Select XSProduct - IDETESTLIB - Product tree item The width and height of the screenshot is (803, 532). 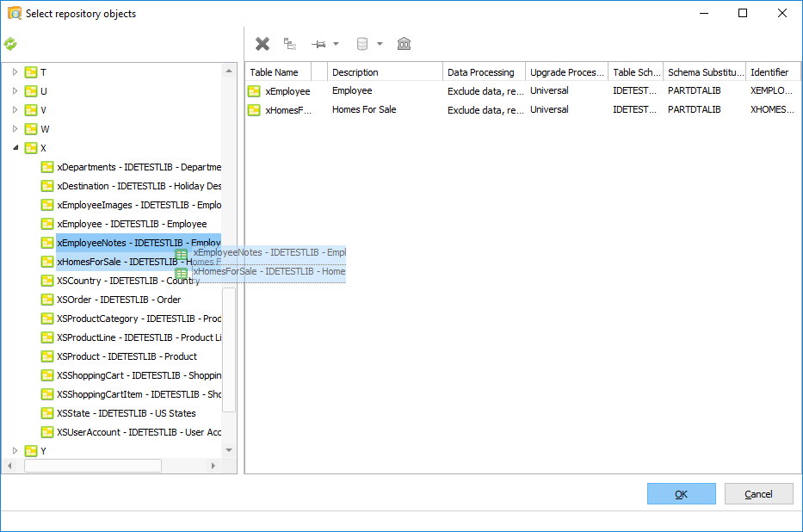(x=127, y=356)
